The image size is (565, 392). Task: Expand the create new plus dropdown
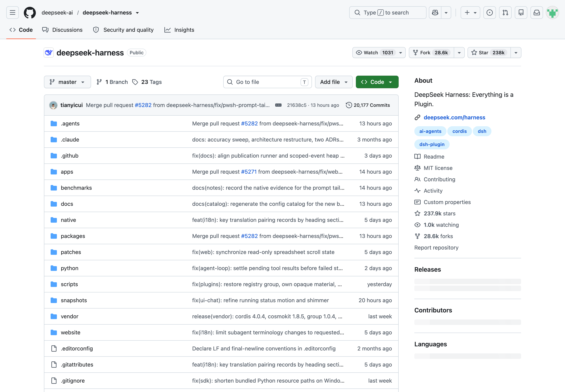470,13
